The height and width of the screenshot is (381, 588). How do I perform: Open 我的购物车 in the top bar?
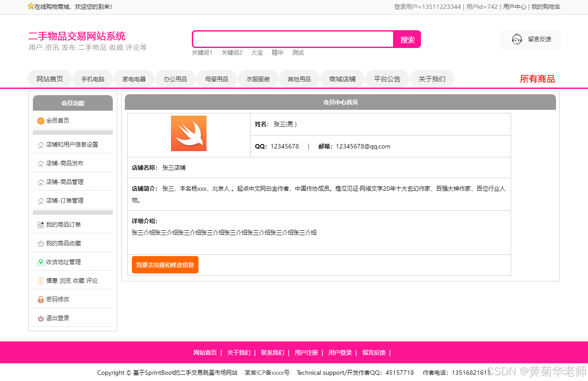click(x=545, y=7)
